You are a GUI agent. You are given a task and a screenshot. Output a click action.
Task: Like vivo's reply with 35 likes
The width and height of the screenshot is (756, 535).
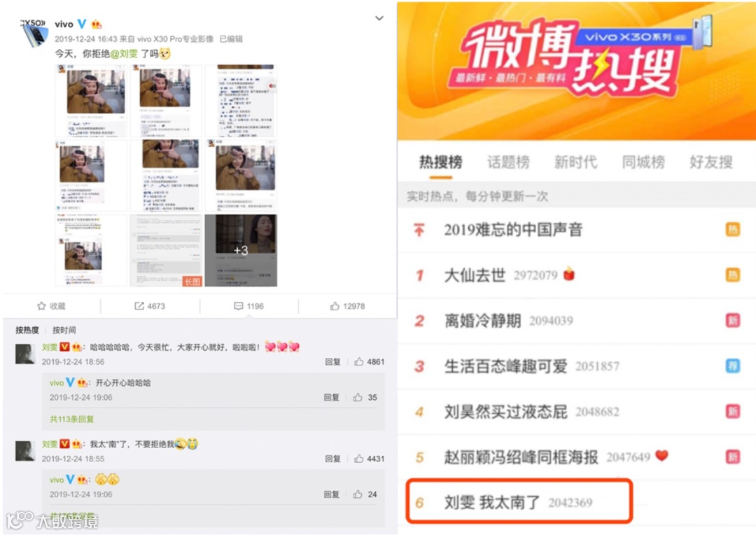pos(357,398)
